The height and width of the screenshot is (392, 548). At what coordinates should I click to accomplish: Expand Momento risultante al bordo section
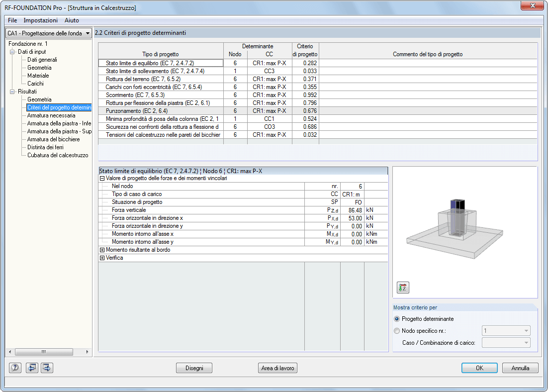[102, 250]
